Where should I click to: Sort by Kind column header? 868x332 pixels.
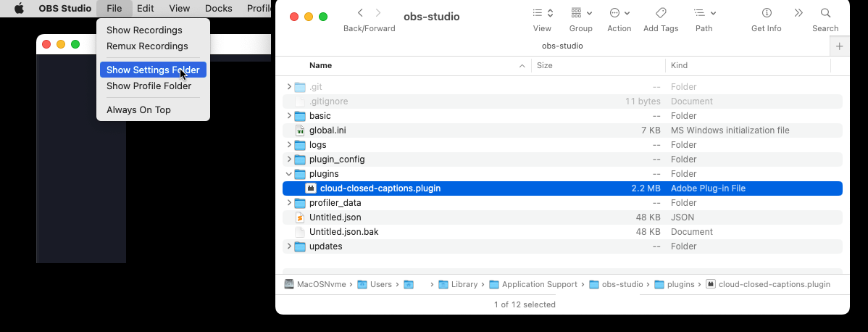tap(679, 65)
